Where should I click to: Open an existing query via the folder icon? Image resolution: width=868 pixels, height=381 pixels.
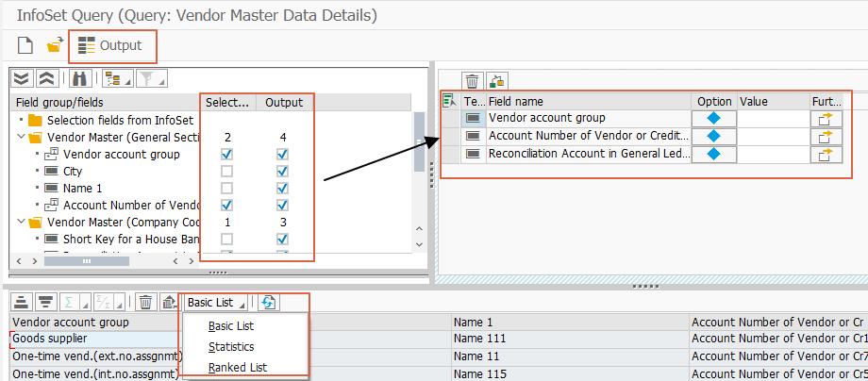[x=55, y=45]
